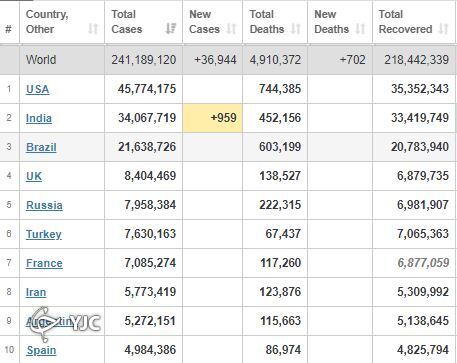This screenshot has height=363, width=457.
Task: Select India recovered 33,419,749
Action: pos(420,118)
